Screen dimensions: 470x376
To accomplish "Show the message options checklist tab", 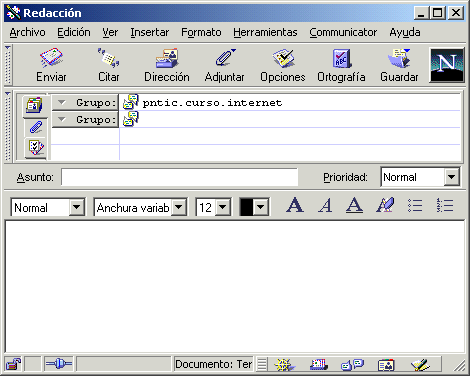I will coord(36,147).
